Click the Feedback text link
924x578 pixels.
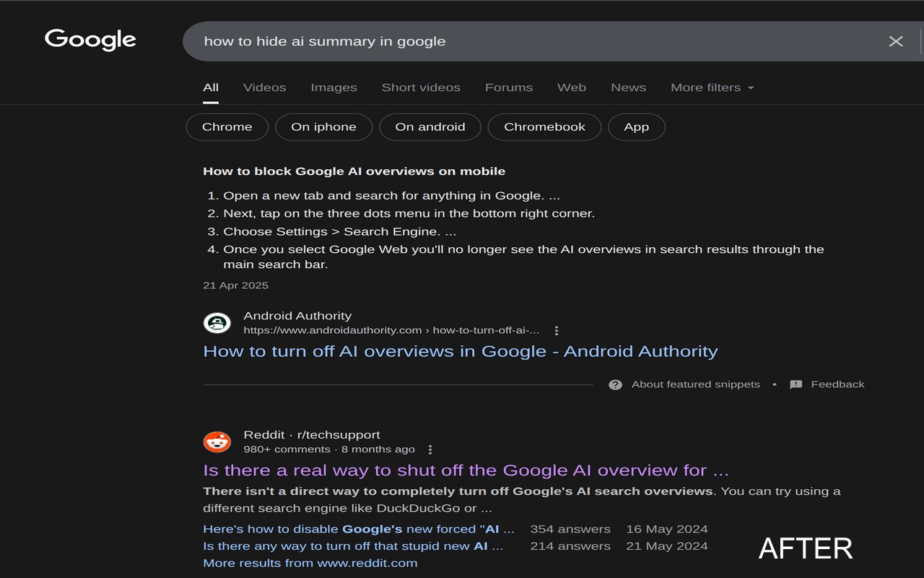coord(837,384)
